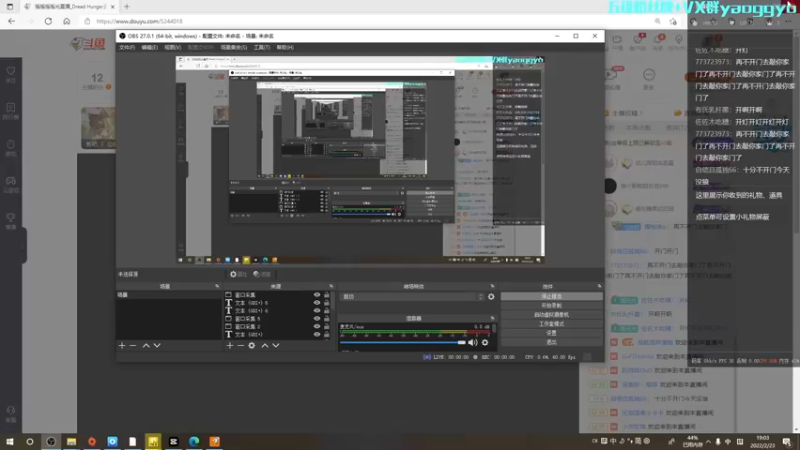Move the scene down in Scenes panel

(x=157, y=345)
